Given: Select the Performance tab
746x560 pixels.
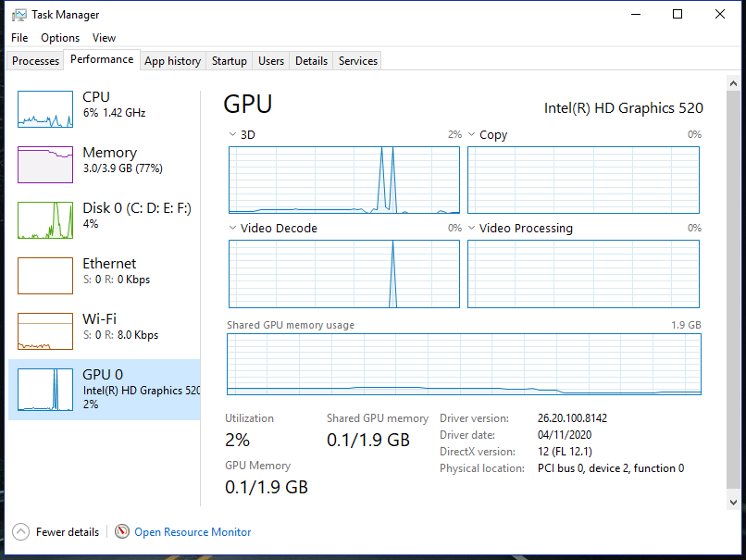Looking at the screenshot, I should pos(102,59).
